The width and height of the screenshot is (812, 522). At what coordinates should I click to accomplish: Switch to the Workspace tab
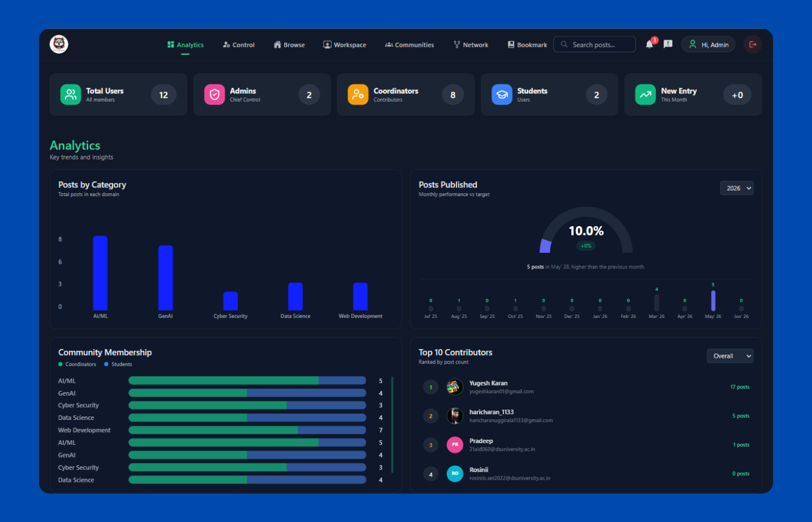(x=345, y=45)
